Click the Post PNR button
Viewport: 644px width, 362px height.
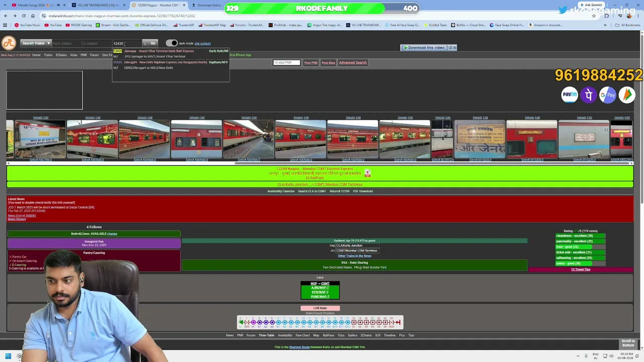[x=311, y=63]
